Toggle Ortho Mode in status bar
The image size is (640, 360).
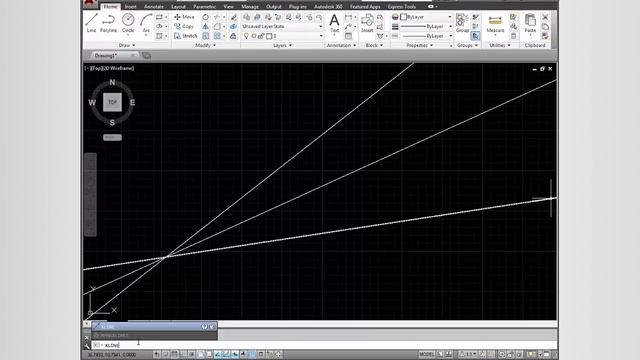point(183,354)
